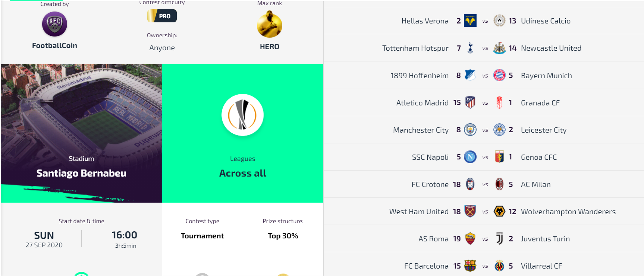This screenshot has width=644, height=276.
Task: Click the Atletico Madrid club crest
Action: coord(470,102)
